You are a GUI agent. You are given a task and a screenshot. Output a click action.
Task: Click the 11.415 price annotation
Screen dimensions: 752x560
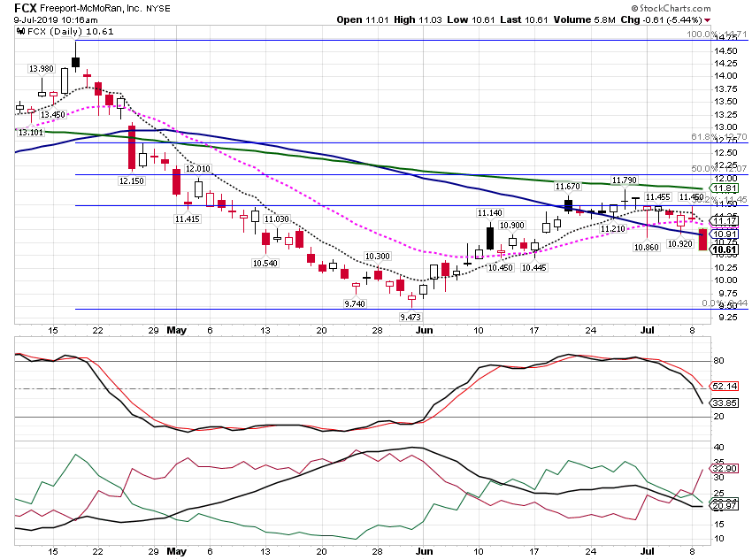tap(187, 219)
